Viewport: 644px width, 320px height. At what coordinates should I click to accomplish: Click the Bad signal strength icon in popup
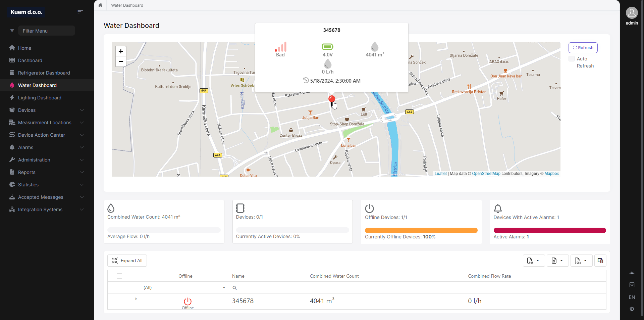tap(281, 47)
